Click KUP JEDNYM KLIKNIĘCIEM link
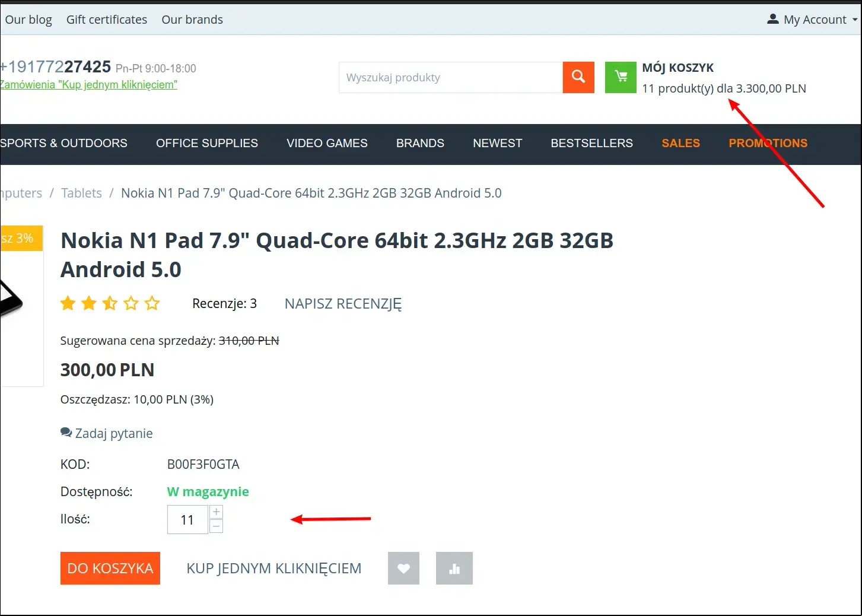This screenshot has width=862, height=616. pos(274,569)
